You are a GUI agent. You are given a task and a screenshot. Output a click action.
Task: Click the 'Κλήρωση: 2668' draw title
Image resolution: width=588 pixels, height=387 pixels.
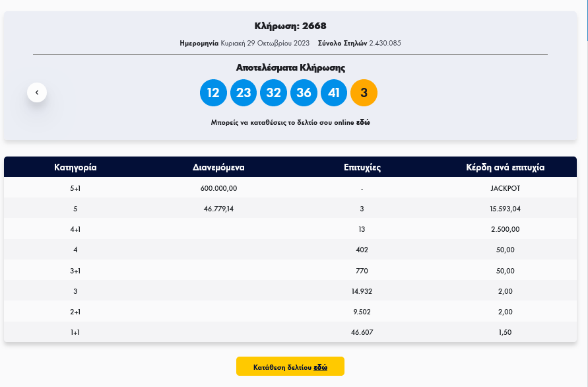pyautogui.click(x=290, y=26)
